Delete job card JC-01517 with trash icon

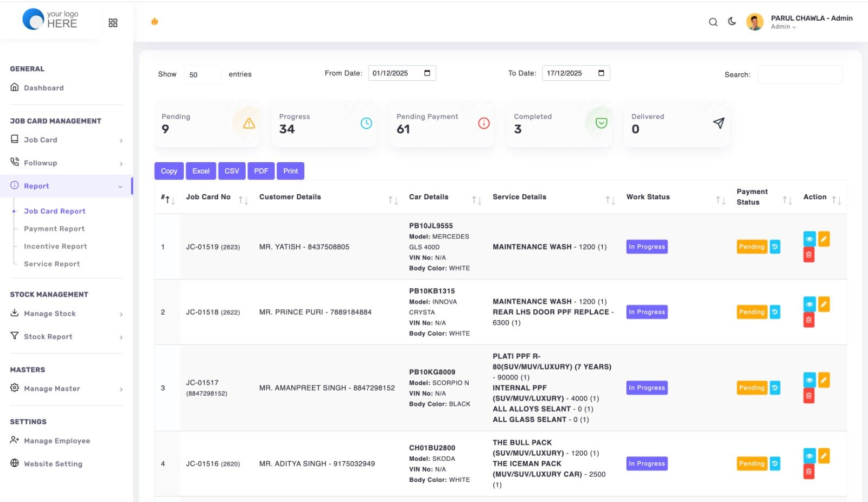coord(808,396)
